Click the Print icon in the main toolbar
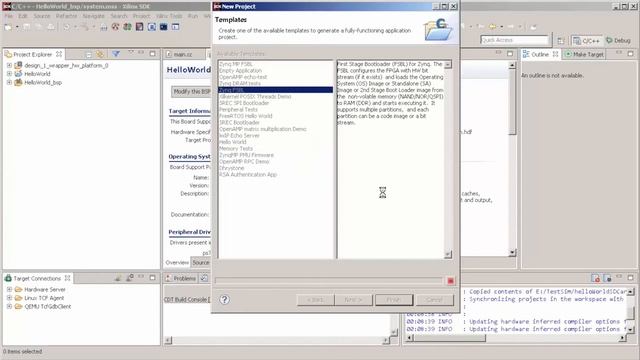The height and width of the screenshot is (360, 640). 51,27
